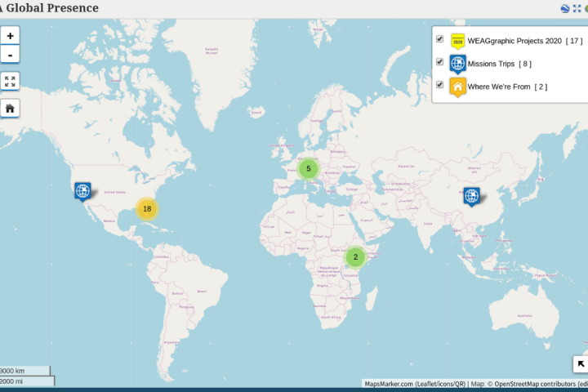Zoom in with the plus button
Screen dimensions: 588x392
pyautogui.click(x=10, y=36)
